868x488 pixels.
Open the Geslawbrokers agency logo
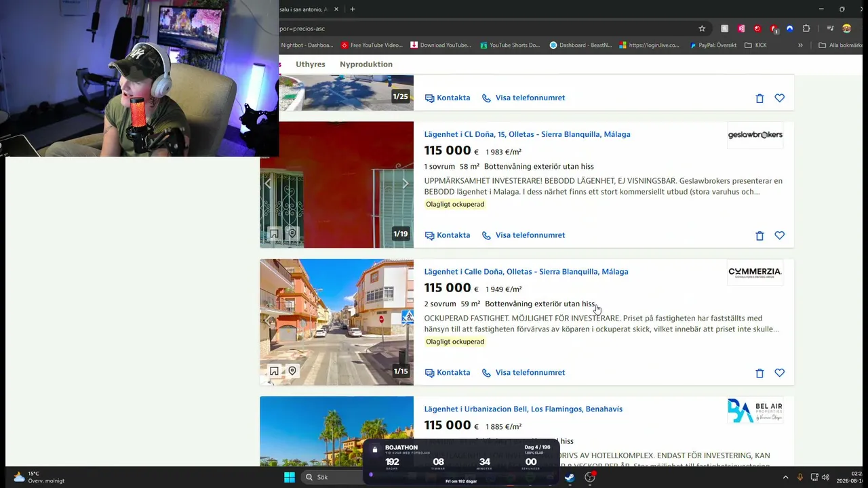point(755,135)
